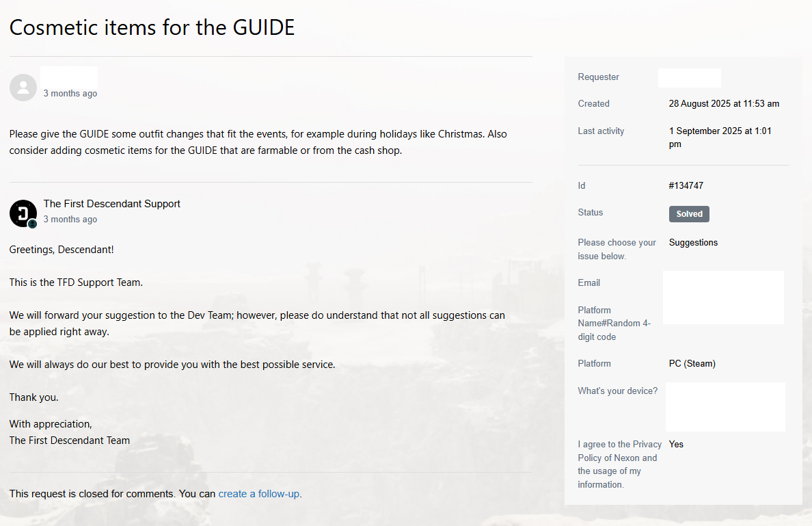Click the Status label
The height and width of the screenshot is (526, 812).
591,213
